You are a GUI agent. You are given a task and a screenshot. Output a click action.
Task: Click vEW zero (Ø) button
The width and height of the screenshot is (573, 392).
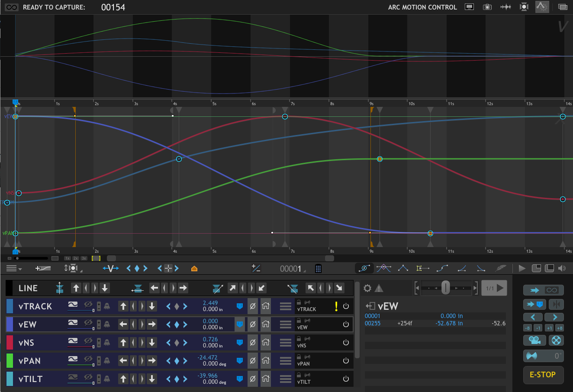pyautogui.click(x=253, y=325)
